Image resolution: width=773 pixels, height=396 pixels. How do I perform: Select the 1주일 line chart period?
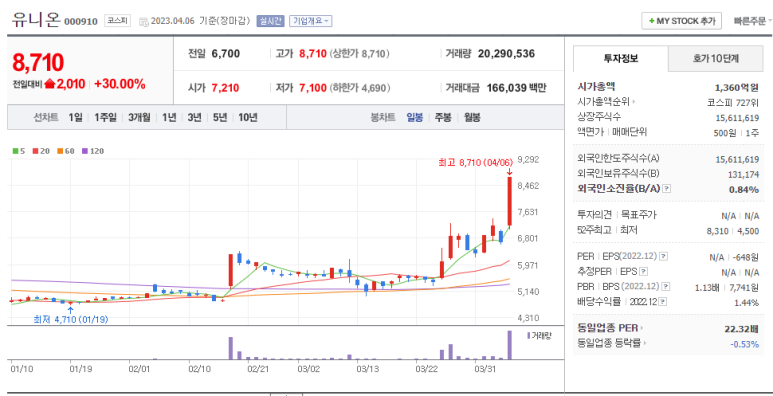[x=105, y=117]
